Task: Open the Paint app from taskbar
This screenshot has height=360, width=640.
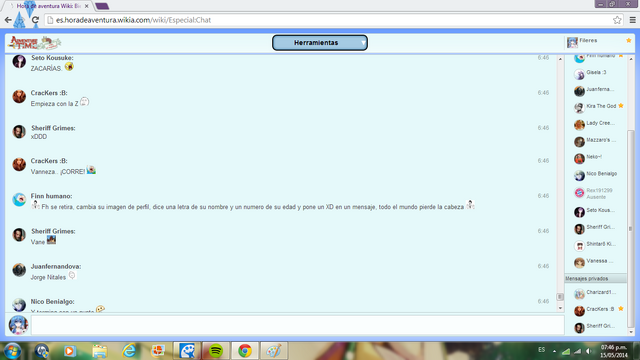Action: (274, 351)
